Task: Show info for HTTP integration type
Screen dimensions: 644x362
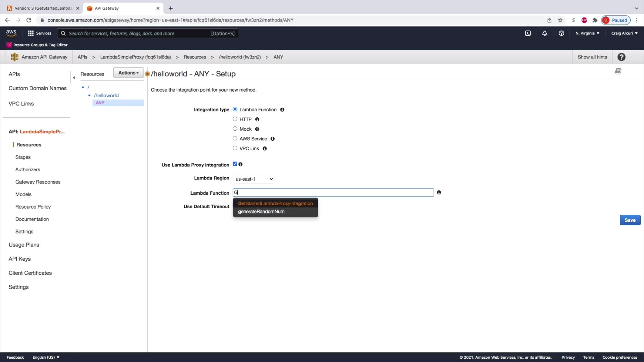Action: pyautogui.click(x=257, y=119)
